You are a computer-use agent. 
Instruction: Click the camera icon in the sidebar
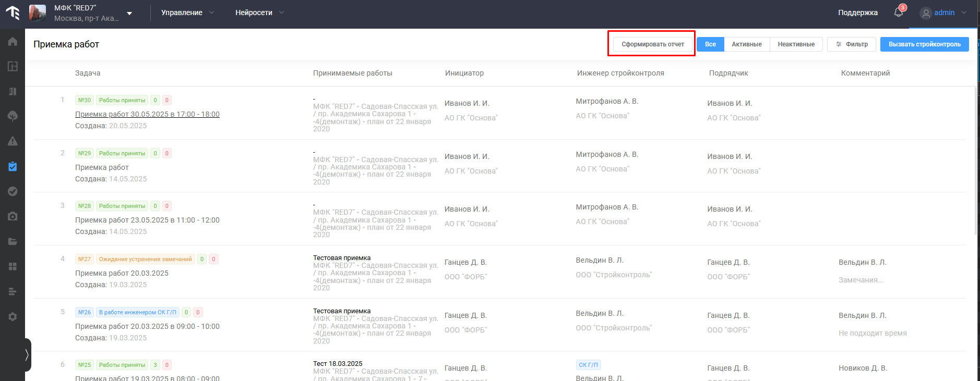point(13,216)
